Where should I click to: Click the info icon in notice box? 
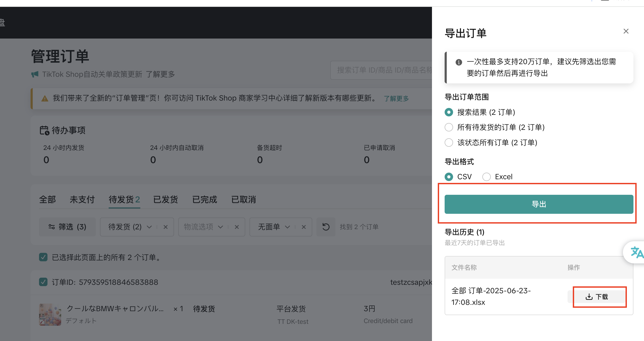[x=459, y=62]
